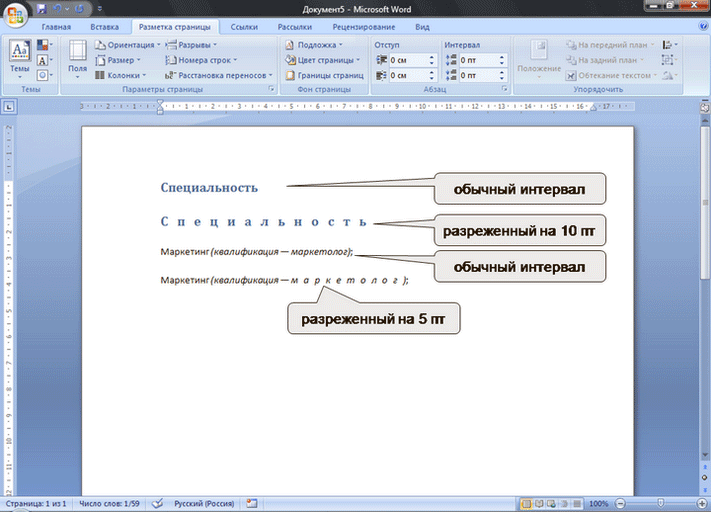The width and height of the screenshot is (711, 512).
Task: Click the left indent value field
Action: (x=408, y=60)
